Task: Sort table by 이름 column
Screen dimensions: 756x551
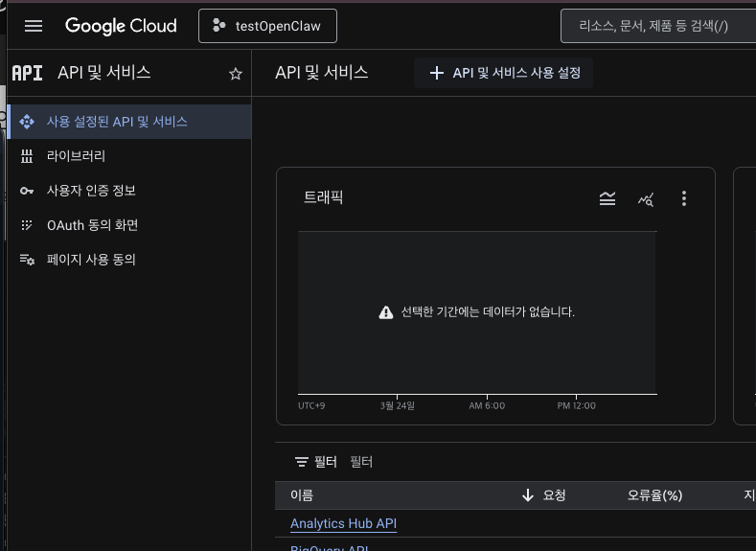Action: (302, 495)
